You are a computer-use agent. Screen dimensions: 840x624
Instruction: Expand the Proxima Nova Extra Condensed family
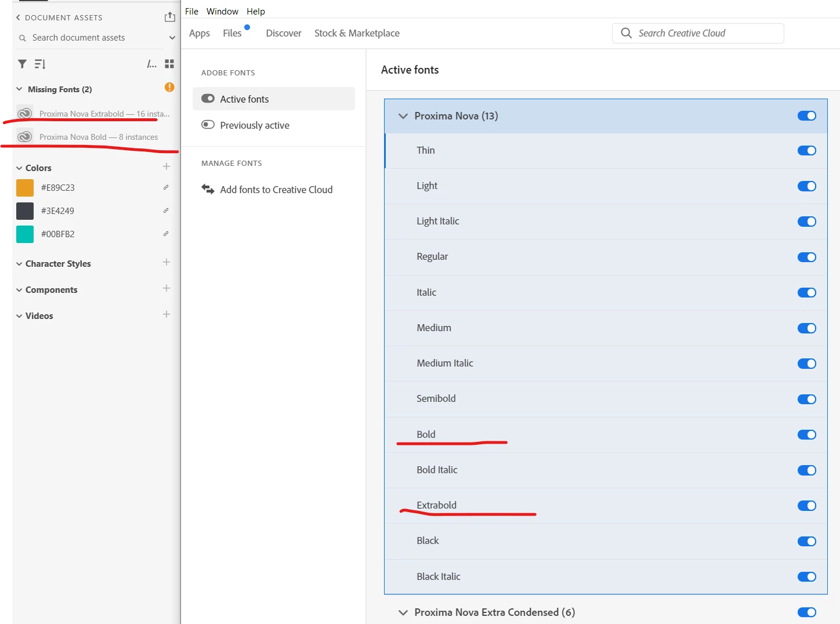pyautogui.click(x=403, y=612)
